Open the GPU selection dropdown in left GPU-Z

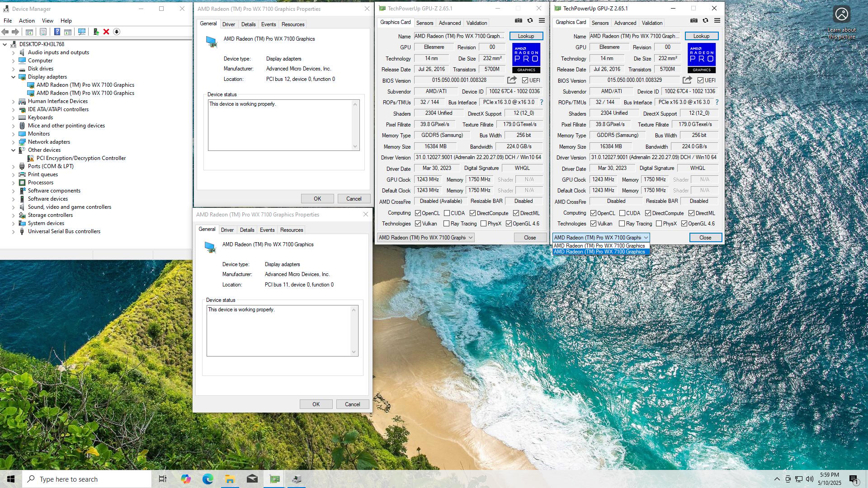click(425, 238)
